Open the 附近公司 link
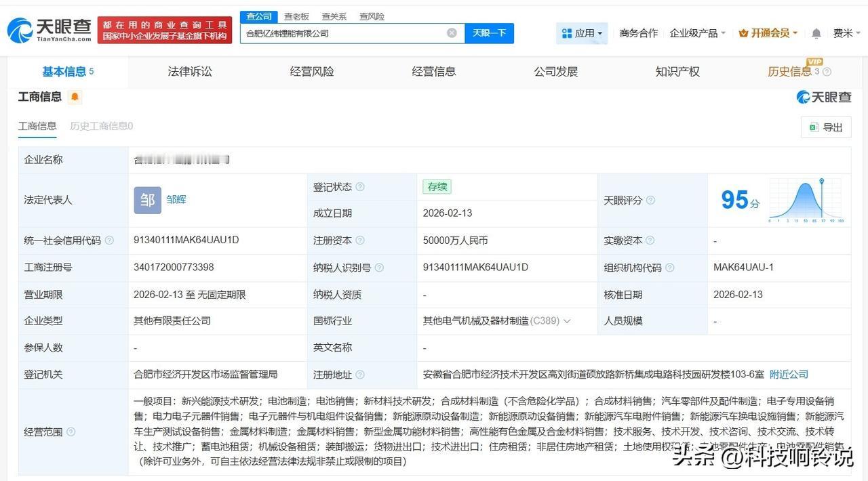The image size is (868, 481). pyautogui.click(x=789, y=374)
